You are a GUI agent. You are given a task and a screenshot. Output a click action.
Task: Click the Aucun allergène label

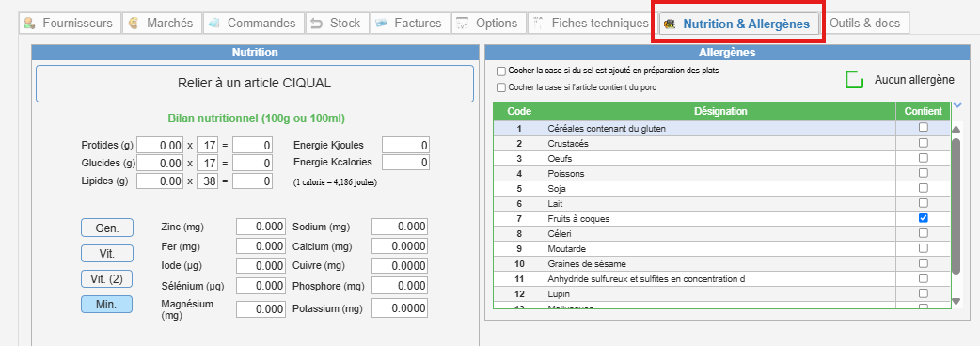[914, 80]
